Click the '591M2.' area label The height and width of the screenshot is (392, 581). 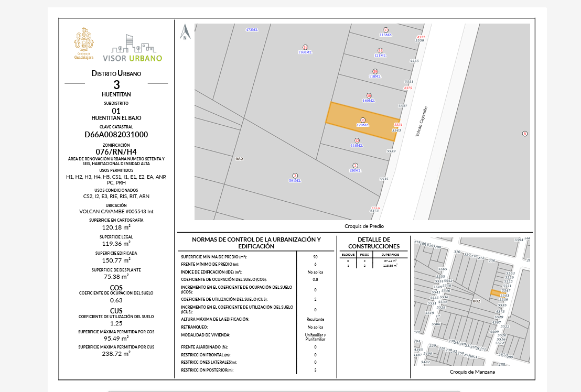coord(295,181)
